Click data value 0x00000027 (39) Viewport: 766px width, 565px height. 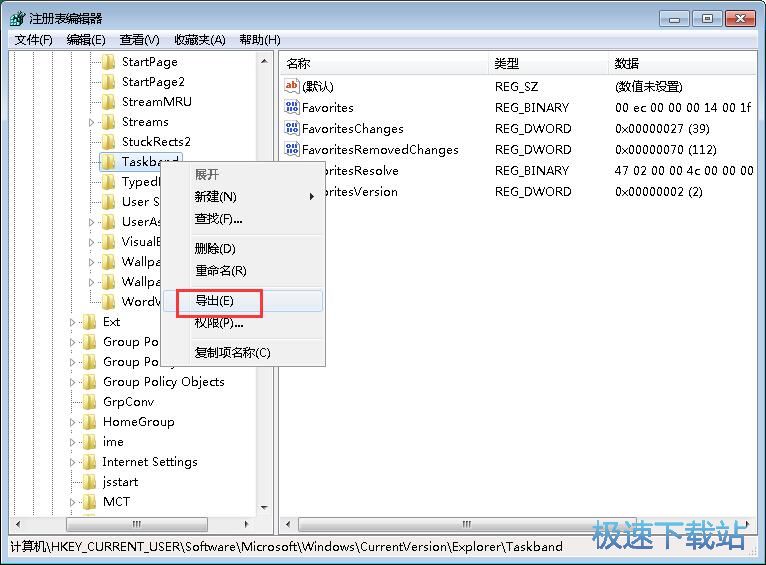[662, 129]
